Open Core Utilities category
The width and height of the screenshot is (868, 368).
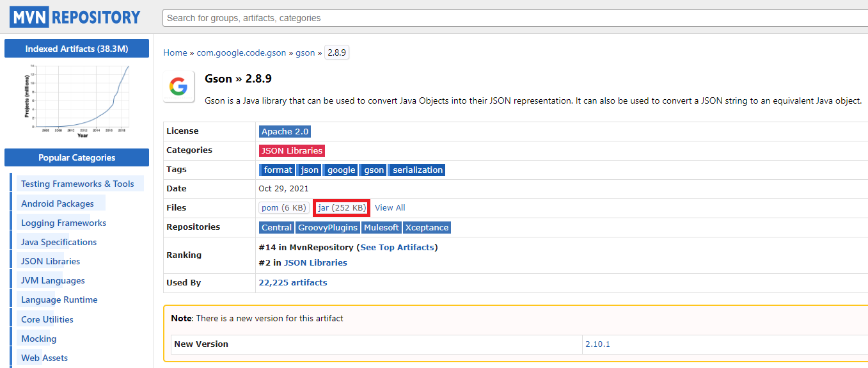point(47,319)
